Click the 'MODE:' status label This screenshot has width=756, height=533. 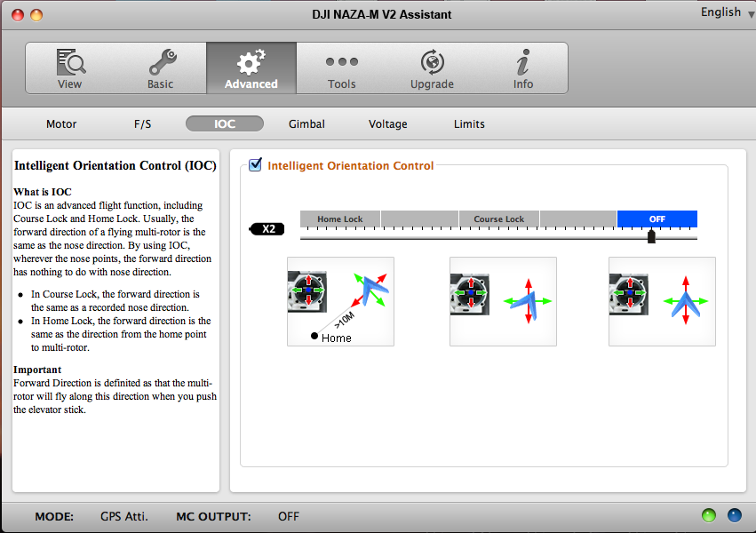[x=54, y=517]
